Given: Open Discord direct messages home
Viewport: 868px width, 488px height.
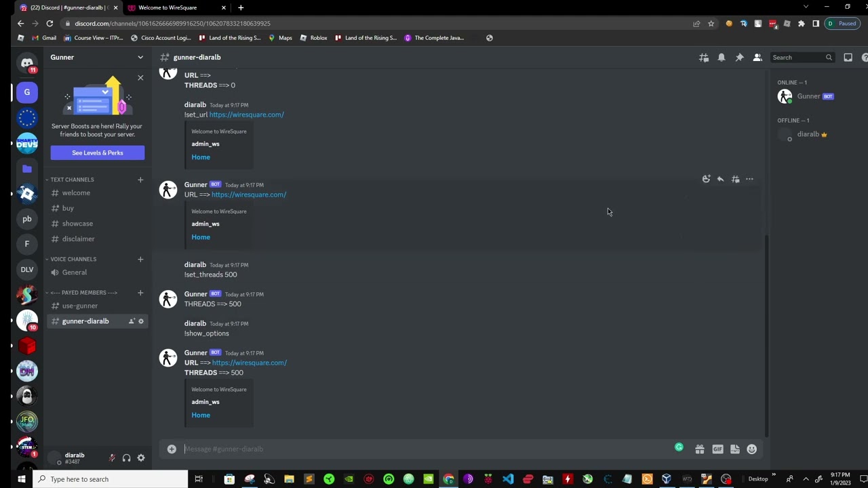Looking at the screenshot, I should (x=27, y=63).
